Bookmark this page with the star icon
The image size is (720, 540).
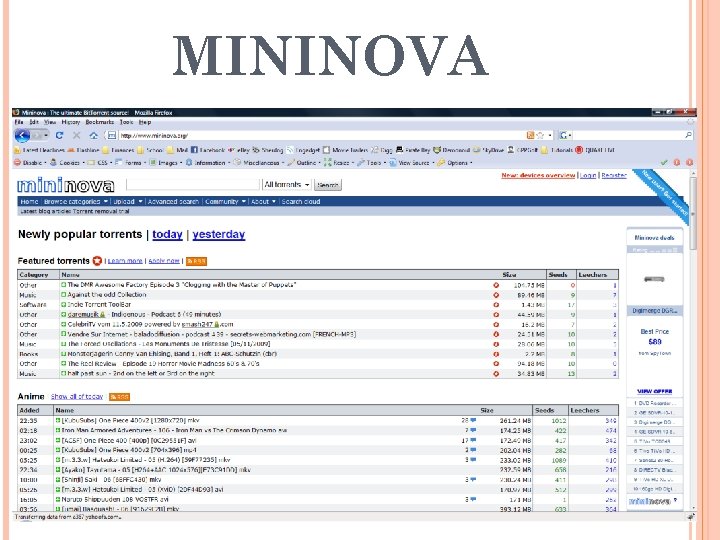tap(540, 135)
